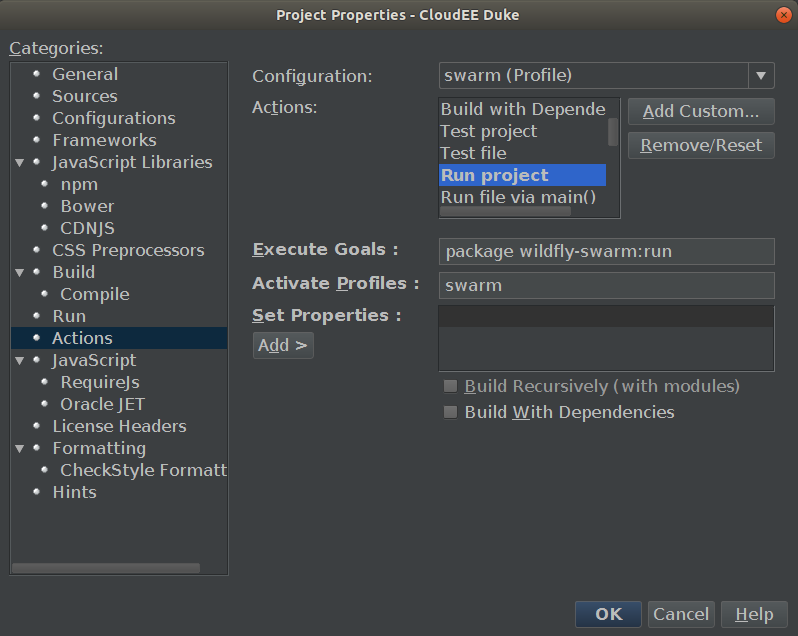Open the Configuration dropdown

[x=761, y=75]
